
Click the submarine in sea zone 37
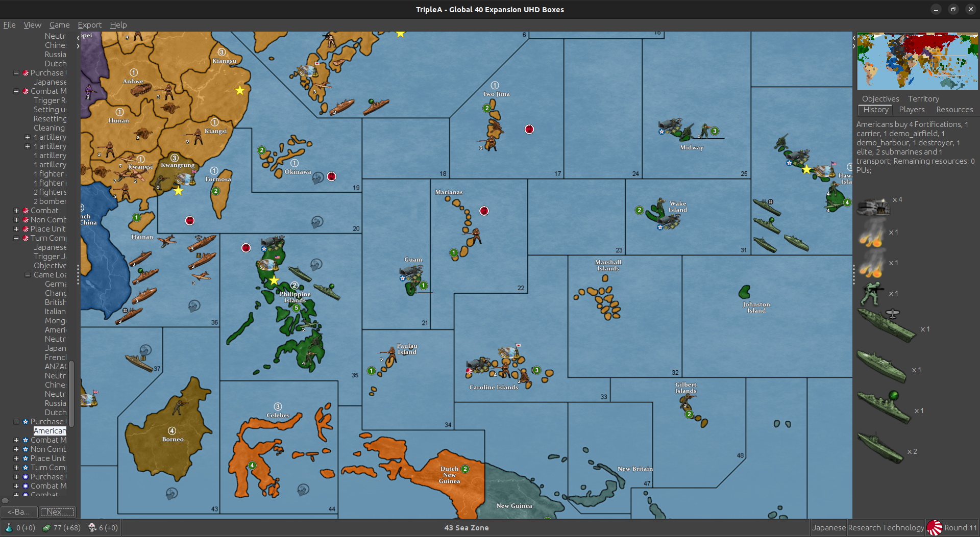[139, 363]
